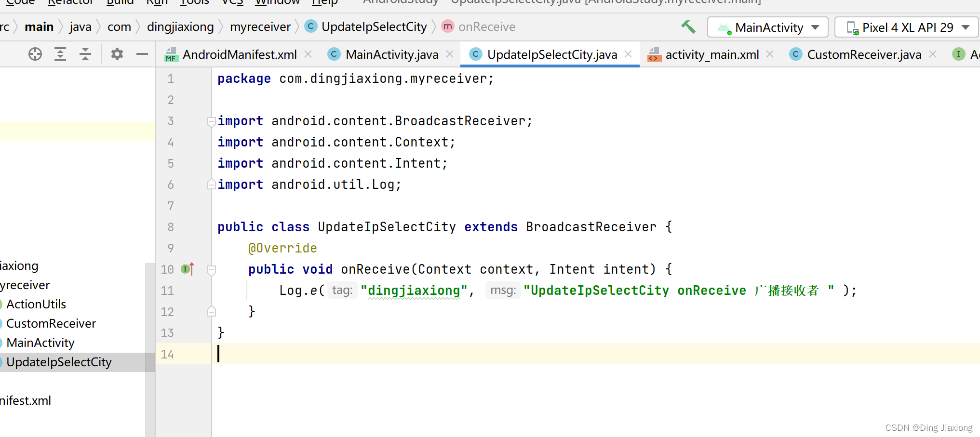980x437 pixels.
Task: Click the Expand All icon in project panel
Action: (60, 54)
